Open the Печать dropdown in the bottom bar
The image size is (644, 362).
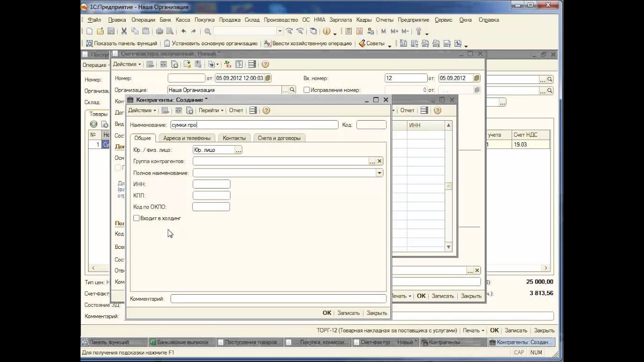(x=473, y=330)
